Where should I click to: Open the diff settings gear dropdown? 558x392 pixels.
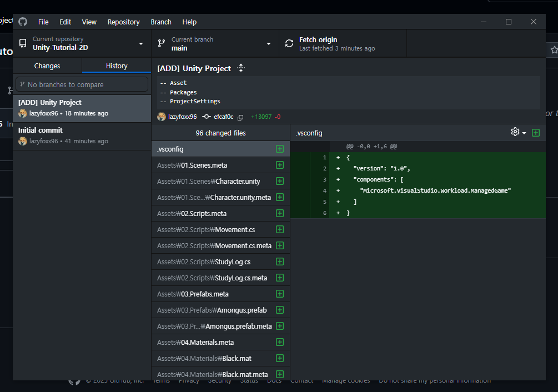(x=519, y=132)
